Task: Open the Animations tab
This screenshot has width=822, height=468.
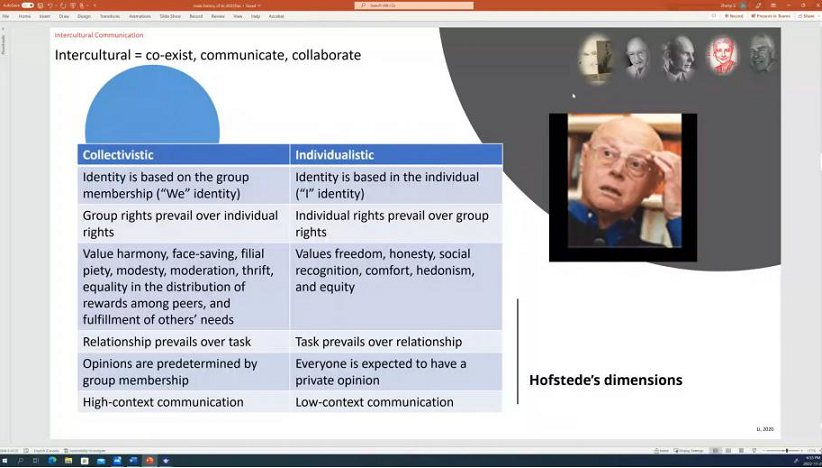Action: [x=140, y=16]
